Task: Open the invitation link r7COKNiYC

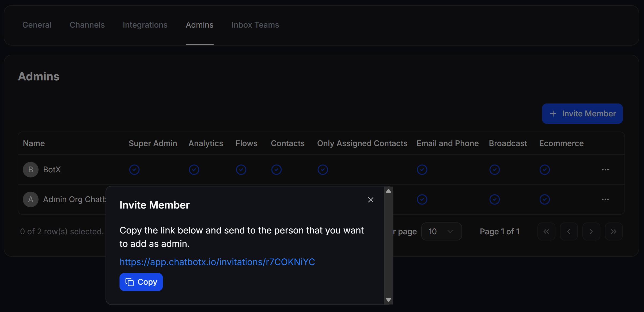Action: 217,262
